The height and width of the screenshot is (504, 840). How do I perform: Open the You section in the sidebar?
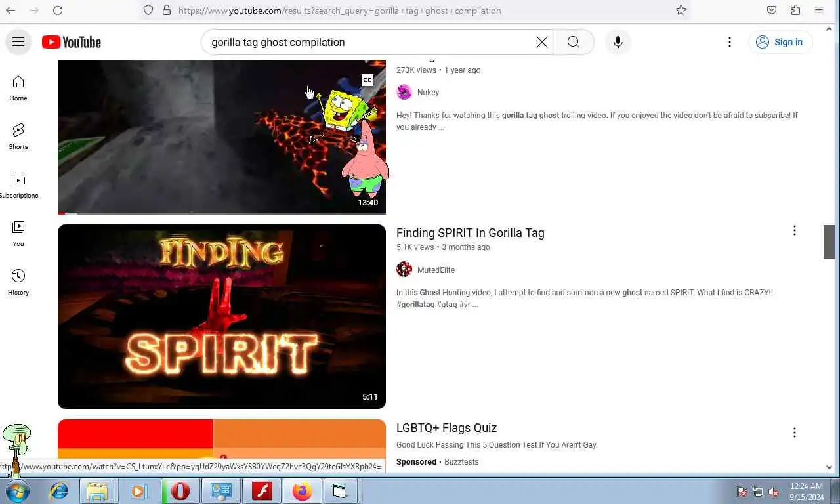tap(18, 234)
